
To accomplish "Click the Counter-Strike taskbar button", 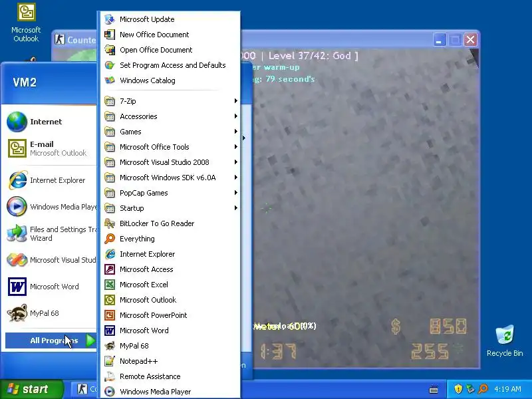I will coord(85,389).
